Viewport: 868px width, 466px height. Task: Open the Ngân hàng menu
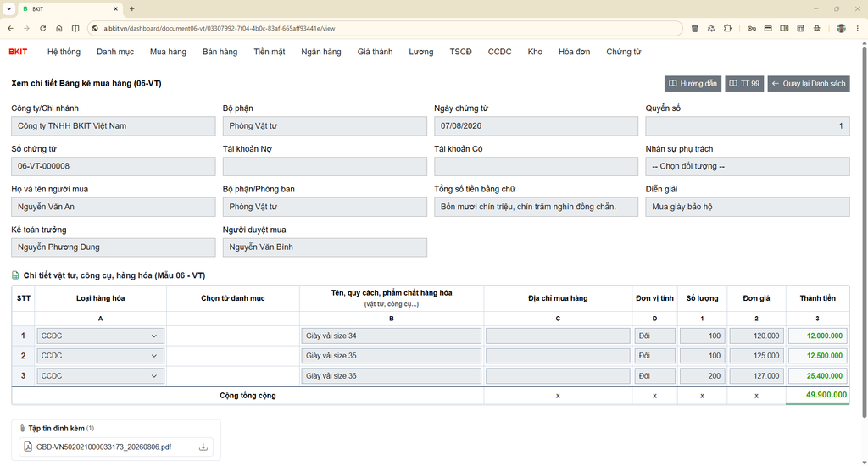(321, 52)
